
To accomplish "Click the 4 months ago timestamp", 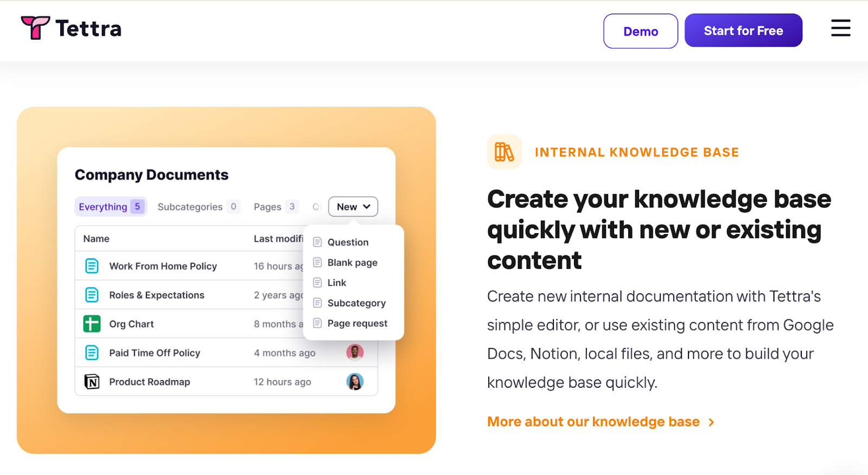I will pos(285,353).
